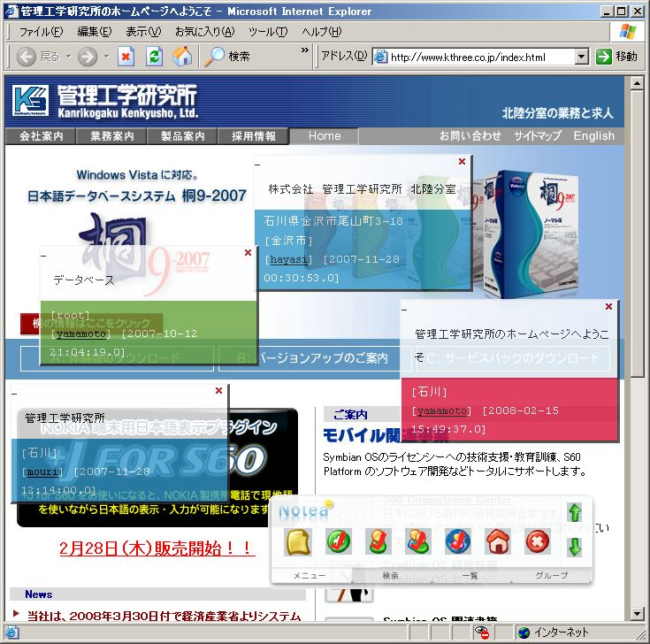The image size is (650, 644).
Task: Switch to the グループ tab in Notea
Action: tap(551, 576)
